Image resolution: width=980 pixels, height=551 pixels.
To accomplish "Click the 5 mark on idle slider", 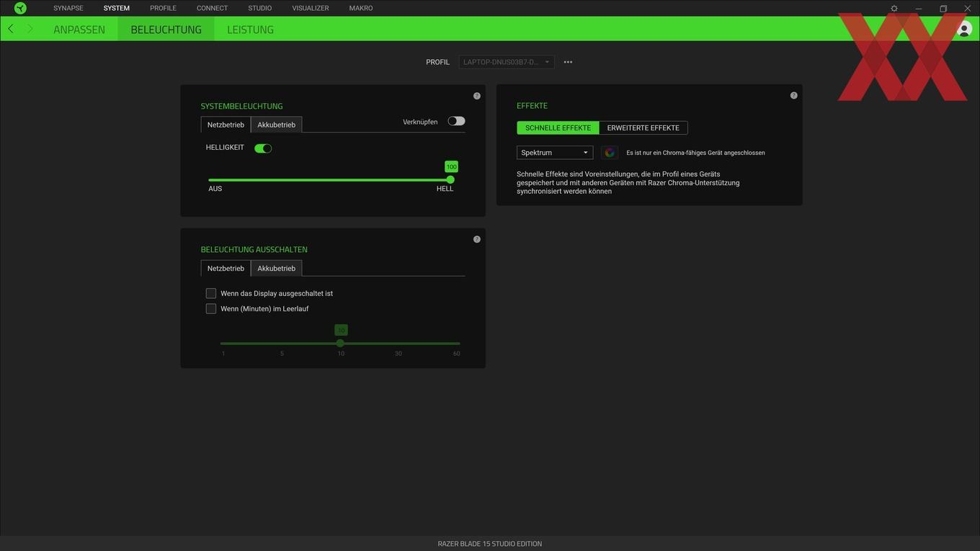I will [x=282, y=354].
